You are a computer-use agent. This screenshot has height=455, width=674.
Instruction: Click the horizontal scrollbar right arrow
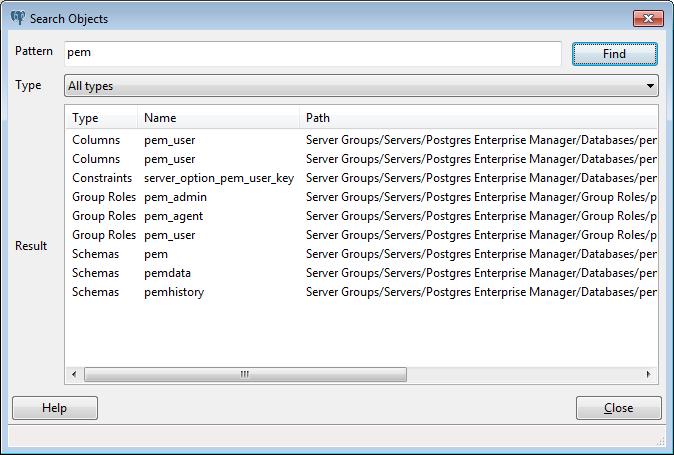coord(648,375)
